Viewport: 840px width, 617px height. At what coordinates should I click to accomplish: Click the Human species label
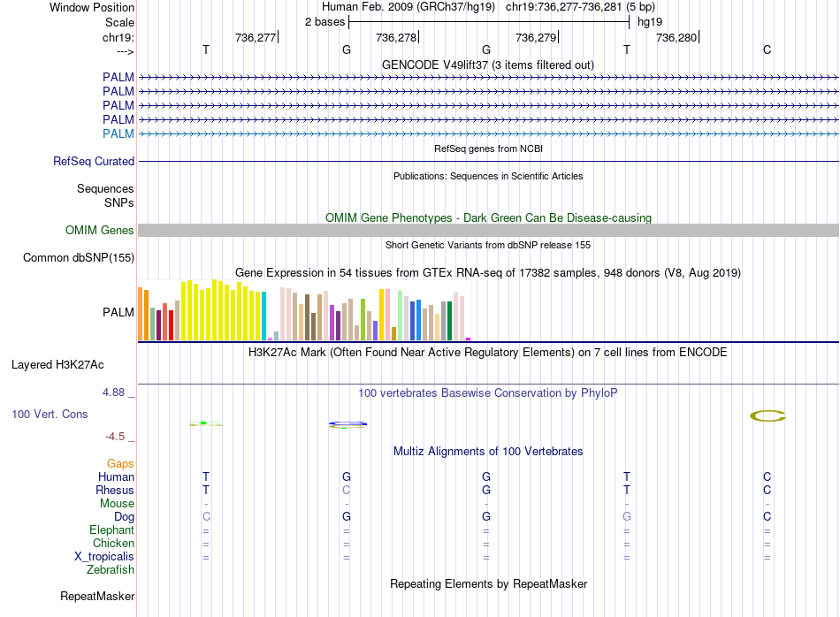116,476
